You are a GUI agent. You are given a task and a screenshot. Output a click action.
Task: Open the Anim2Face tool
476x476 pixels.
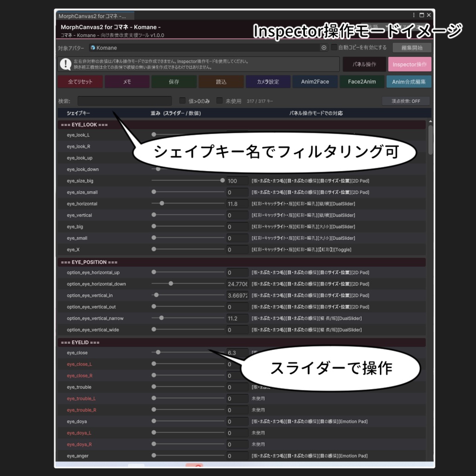315,82
